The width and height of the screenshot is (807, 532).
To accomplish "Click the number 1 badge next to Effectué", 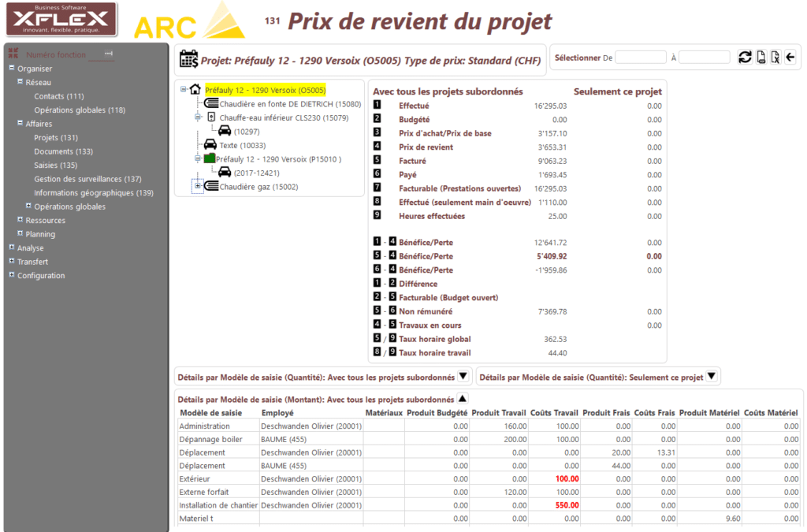I will tap(377, 105).
